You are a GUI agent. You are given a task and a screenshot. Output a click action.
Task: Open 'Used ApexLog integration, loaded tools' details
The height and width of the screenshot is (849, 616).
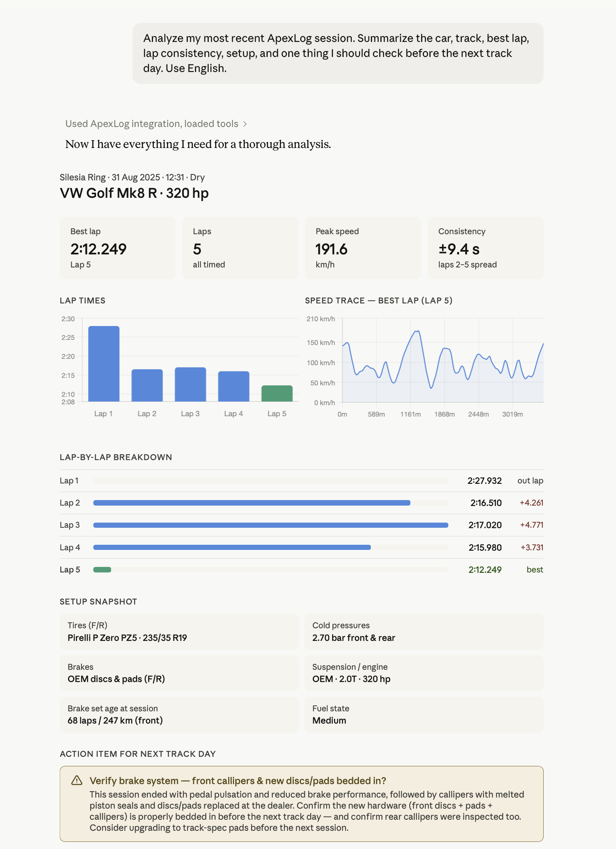156,124
